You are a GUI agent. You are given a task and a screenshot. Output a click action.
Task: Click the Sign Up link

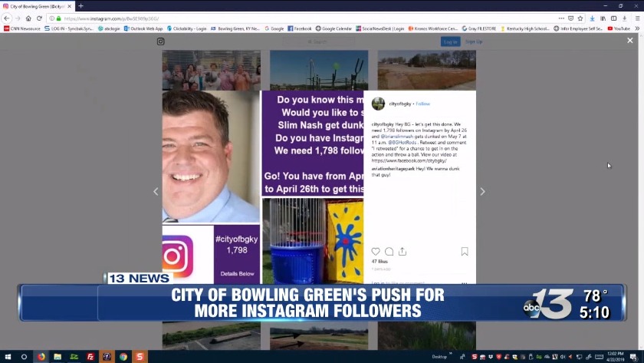pos(474,41)
